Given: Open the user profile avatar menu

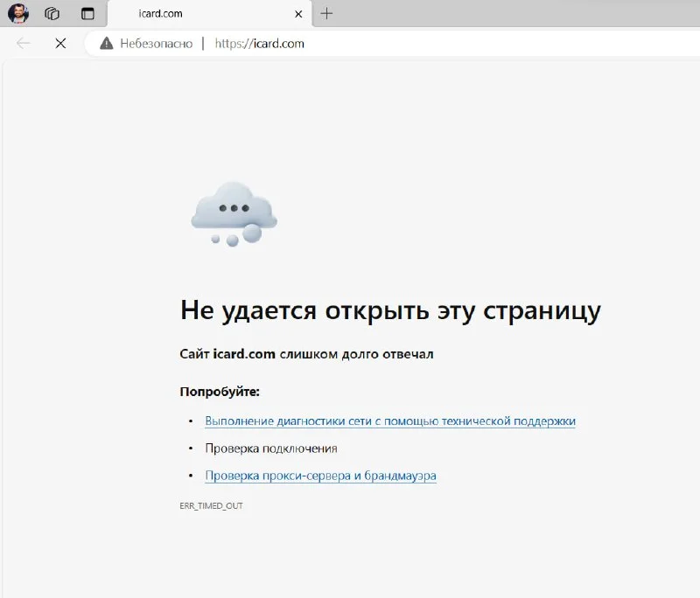Looking at the screenshot, I should click(18, 13).
